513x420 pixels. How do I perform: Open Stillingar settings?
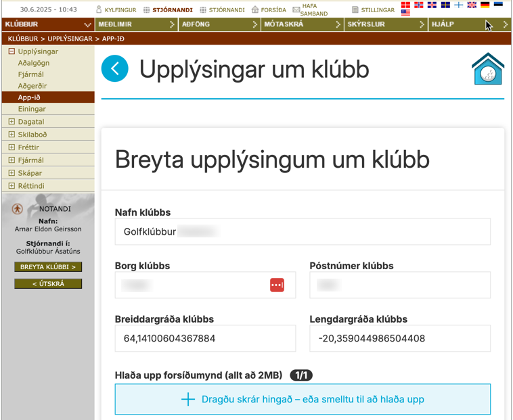pyautogui.click(x=373, y=9)
